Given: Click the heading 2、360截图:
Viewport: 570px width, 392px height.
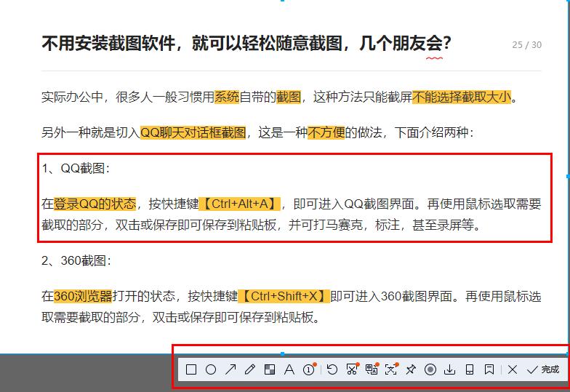Looking at the screenshot, I should pos(76,260).
